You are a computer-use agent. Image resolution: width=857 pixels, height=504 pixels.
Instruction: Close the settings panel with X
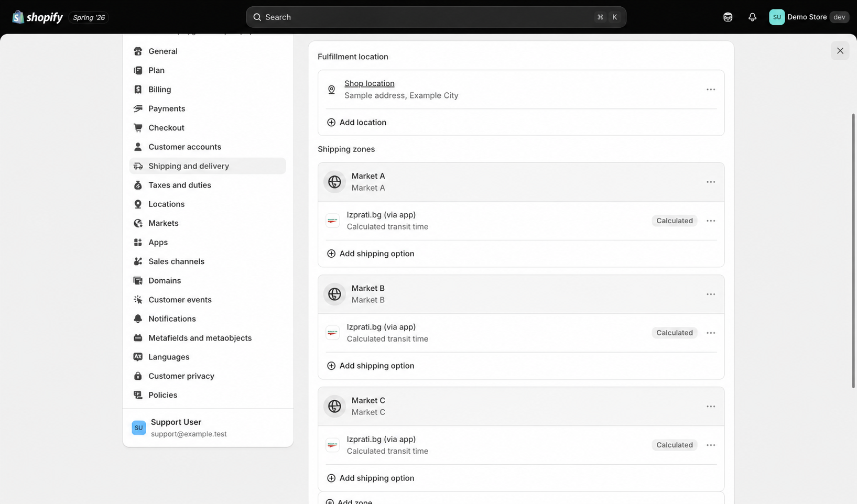[x=840, y=51]
